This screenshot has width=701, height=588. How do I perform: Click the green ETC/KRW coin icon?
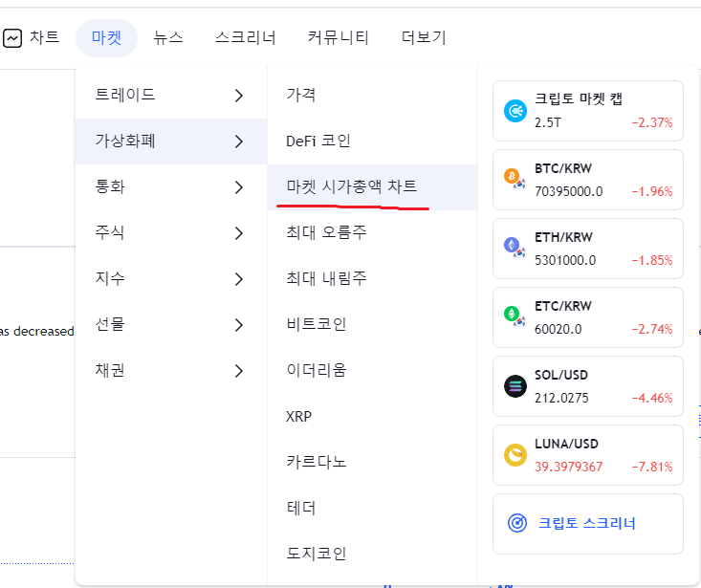click(512, 314)
